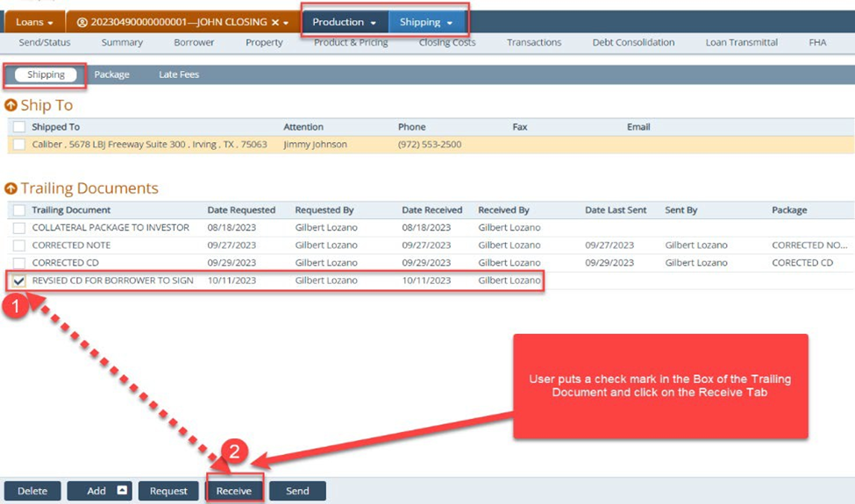The width and height of the screenshot is (855, 504).
Task: Select the Shipping sub-tab
Action: click(46, 75)
